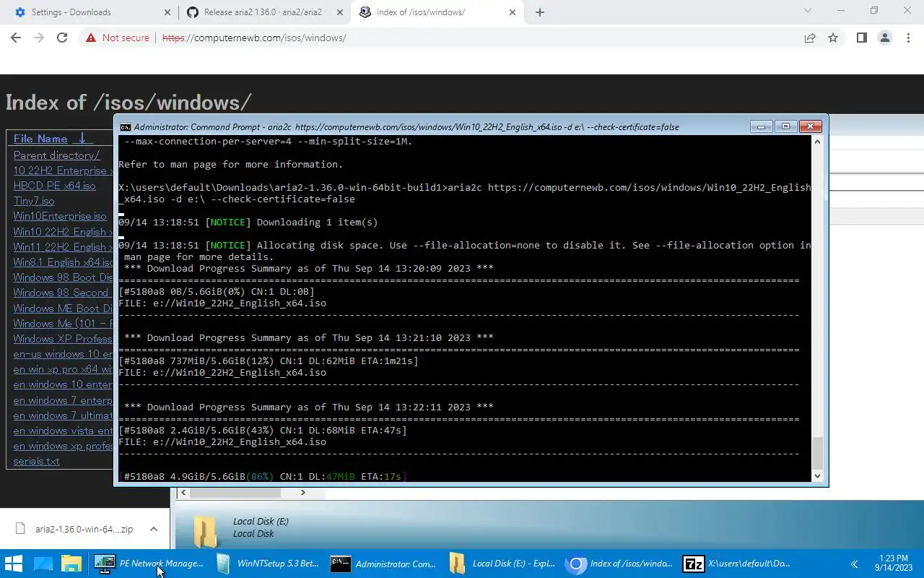The image size is (924, 578).
Task: Go back to the previous page in Chrome
Action: coord(16,38)
